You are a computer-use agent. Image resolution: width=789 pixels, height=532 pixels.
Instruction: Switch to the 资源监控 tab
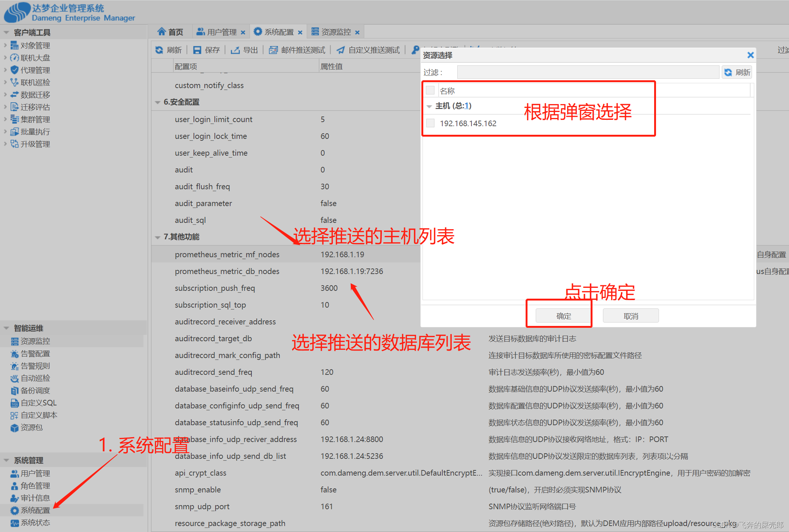click(336, 32)
